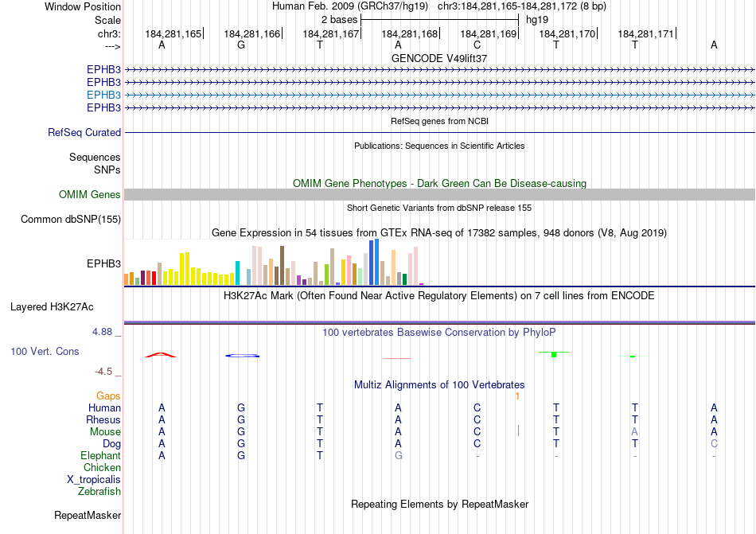This screenshot has height=534, width=756.
Task: Click the Sequences label under Publications
Action: 95,157
